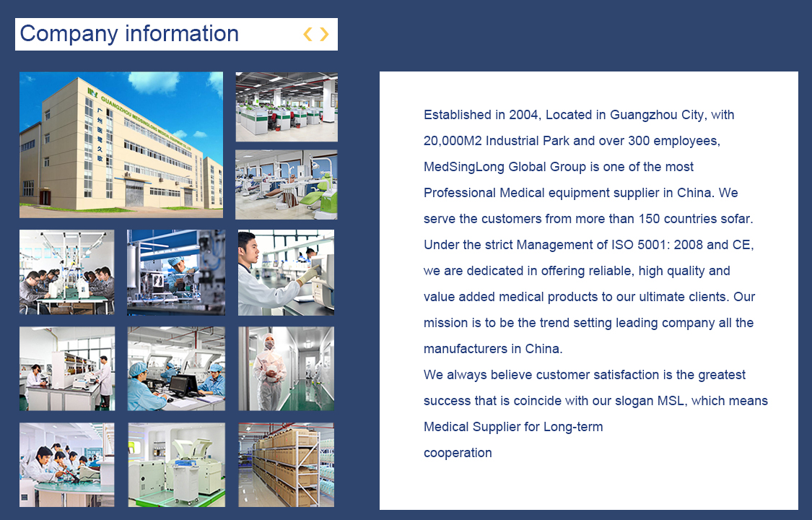View the photo of a man in a white coat operating equipment
812x520 pixels.
[x=286, y=272]
